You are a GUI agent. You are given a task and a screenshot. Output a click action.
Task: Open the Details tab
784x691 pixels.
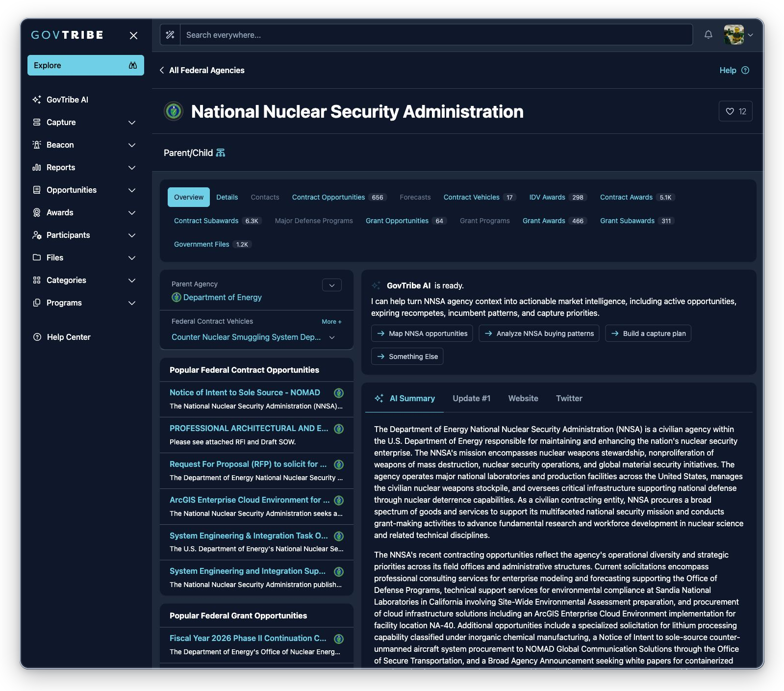(x=227, y=197)
